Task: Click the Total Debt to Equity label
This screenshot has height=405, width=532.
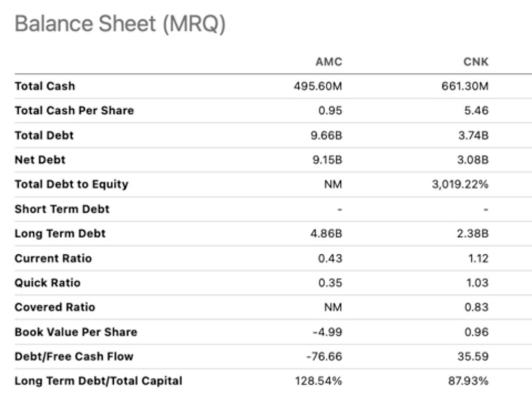Action: pyautogui.click(x=72, y=185)
